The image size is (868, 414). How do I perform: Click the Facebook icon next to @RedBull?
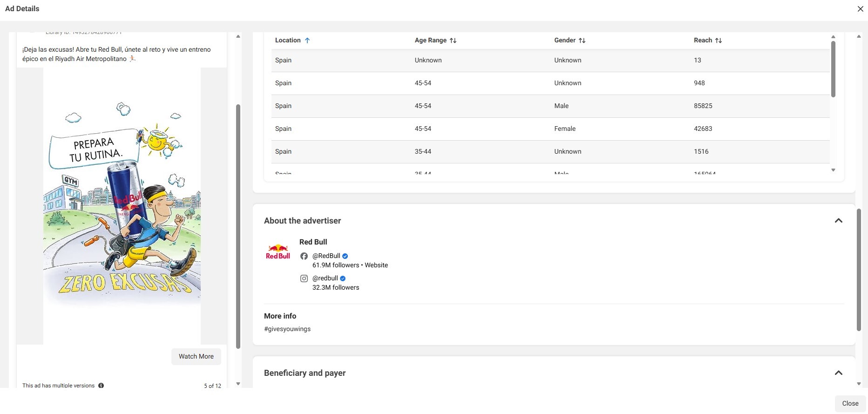304,256
